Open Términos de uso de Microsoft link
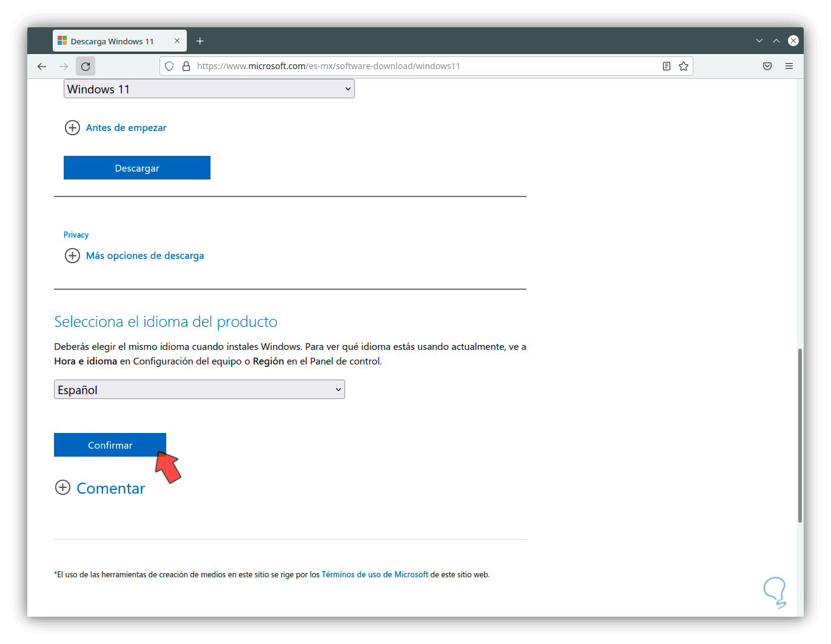Screen dimensions: 831x644 coord(375,574)
